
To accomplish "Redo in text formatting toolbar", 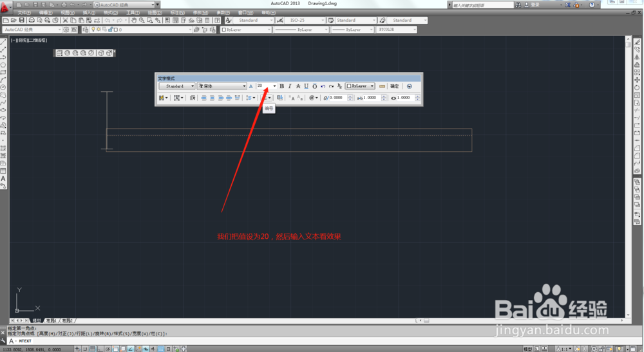I will [331, 86].
